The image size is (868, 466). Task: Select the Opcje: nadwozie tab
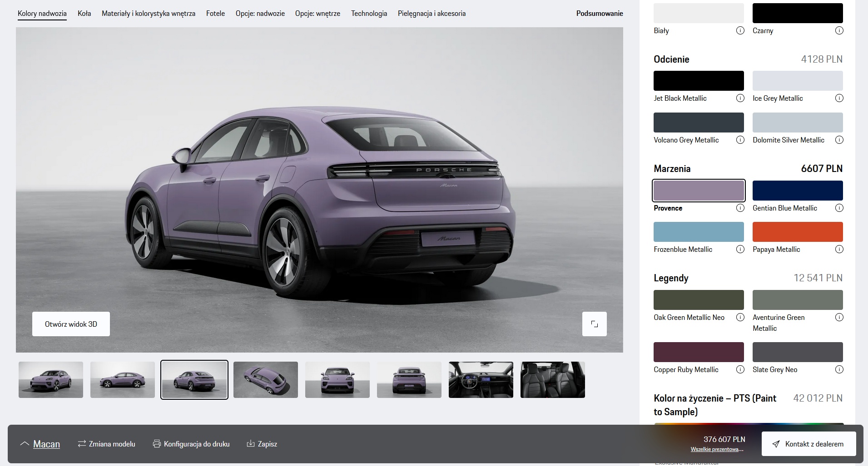tap(260, 14)
